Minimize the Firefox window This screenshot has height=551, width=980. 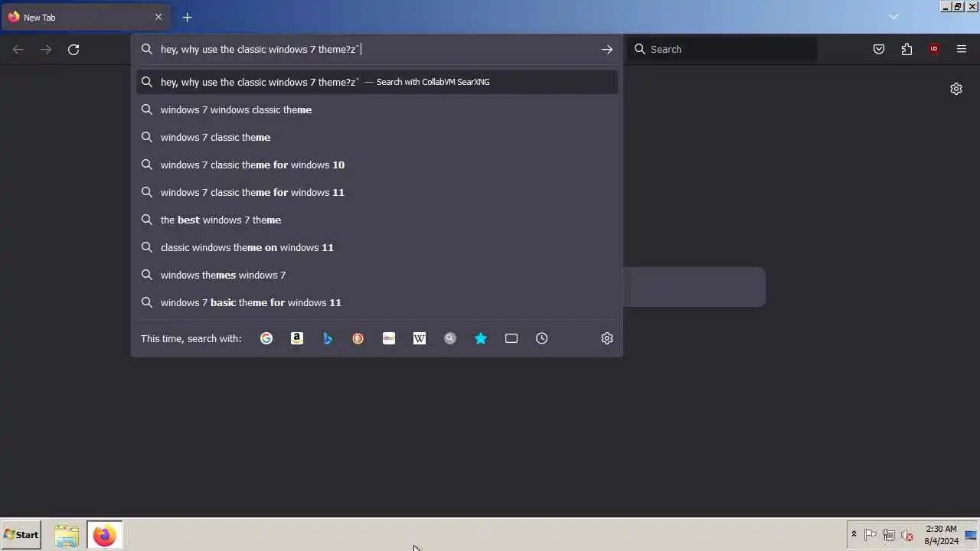pyautogui.click(x=946, y=6)
